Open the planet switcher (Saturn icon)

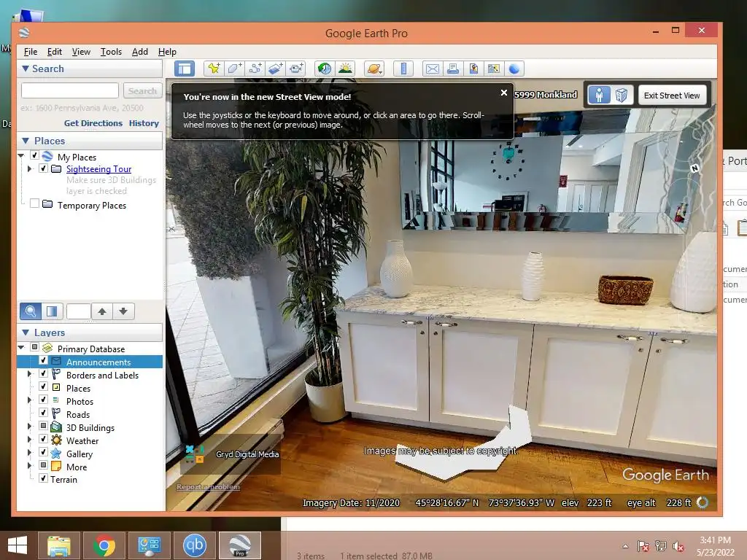(374, 69)
